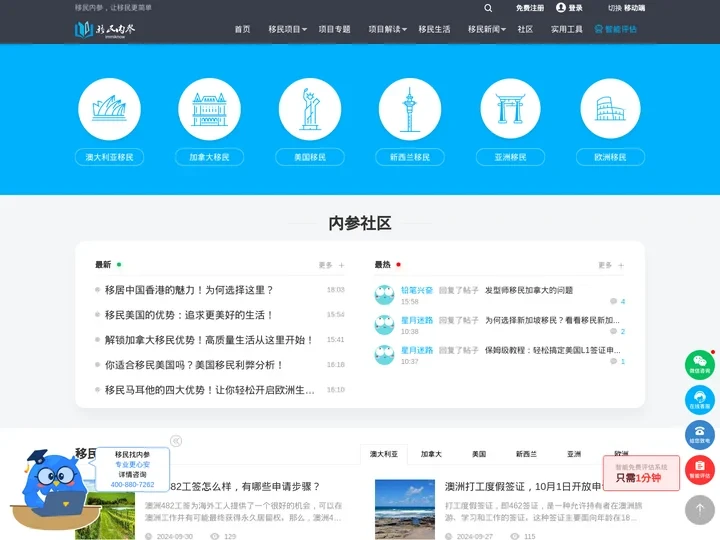The image size is (720, 540).
Task: Click the search magnifier icon in header
Action: [488, 8]
